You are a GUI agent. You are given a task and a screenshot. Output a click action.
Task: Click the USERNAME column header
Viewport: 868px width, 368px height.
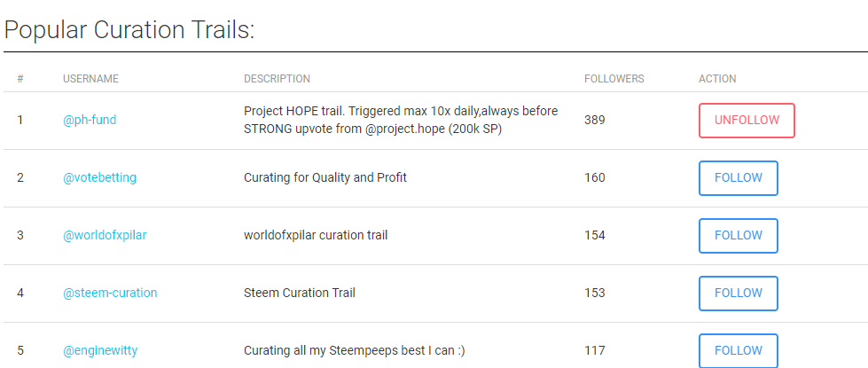point(90,79)
